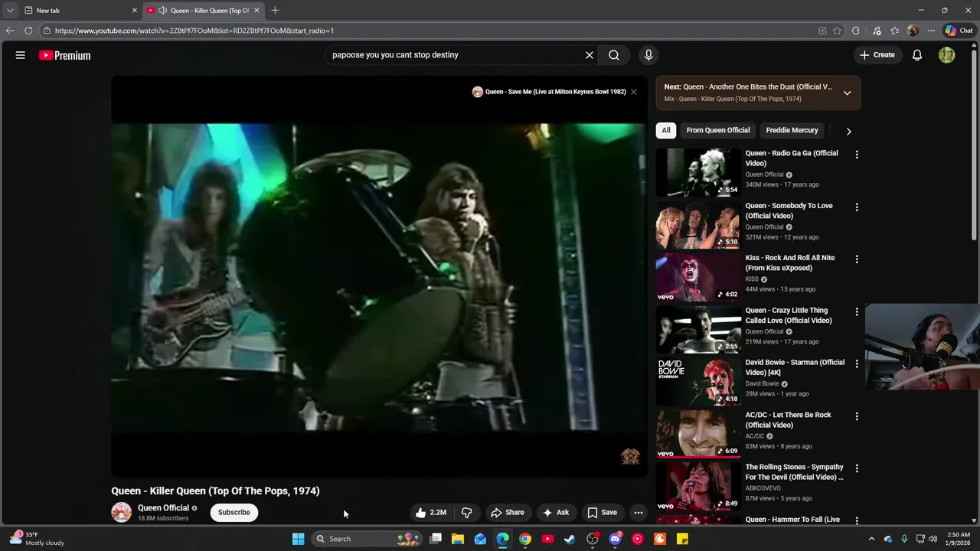Expand the Next queue mix panel
Screen dimensions: 980x551
pyautogui.click(x=847, y=93)
